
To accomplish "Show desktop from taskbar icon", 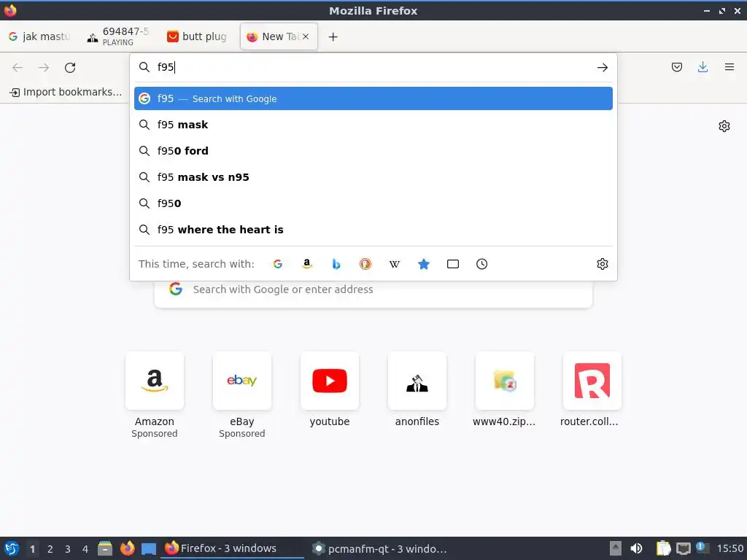I will click(x=149, y=549).
